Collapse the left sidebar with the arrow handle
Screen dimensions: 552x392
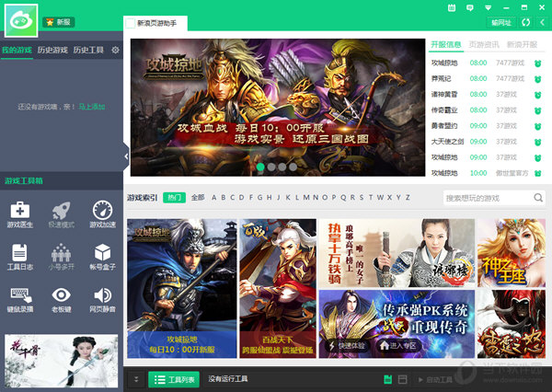pos(126,156)
